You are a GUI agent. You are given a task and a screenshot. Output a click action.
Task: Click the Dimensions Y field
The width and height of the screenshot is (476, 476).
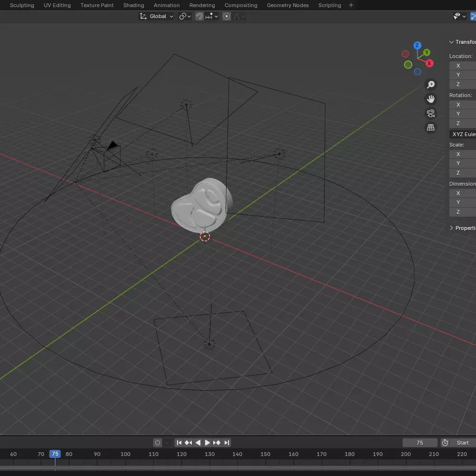pyautogui.click(x=463, y=202)
